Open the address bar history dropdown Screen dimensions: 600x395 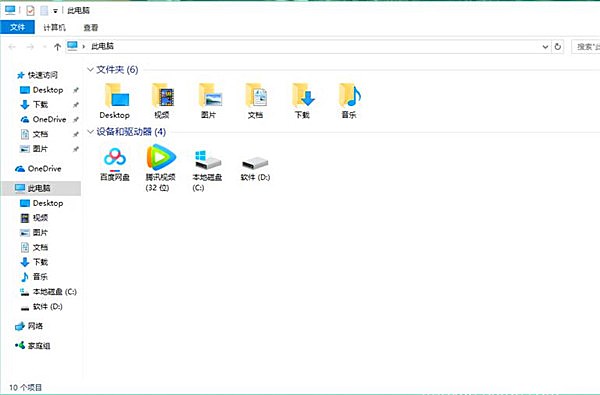pos(545,47)
